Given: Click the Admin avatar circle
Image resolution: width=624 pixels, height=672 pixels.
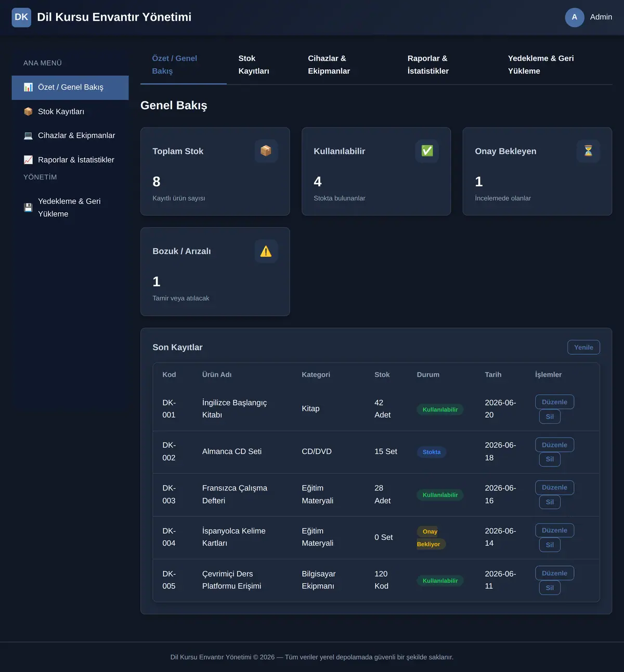Looking at the screenshot, I should (575, 17).
